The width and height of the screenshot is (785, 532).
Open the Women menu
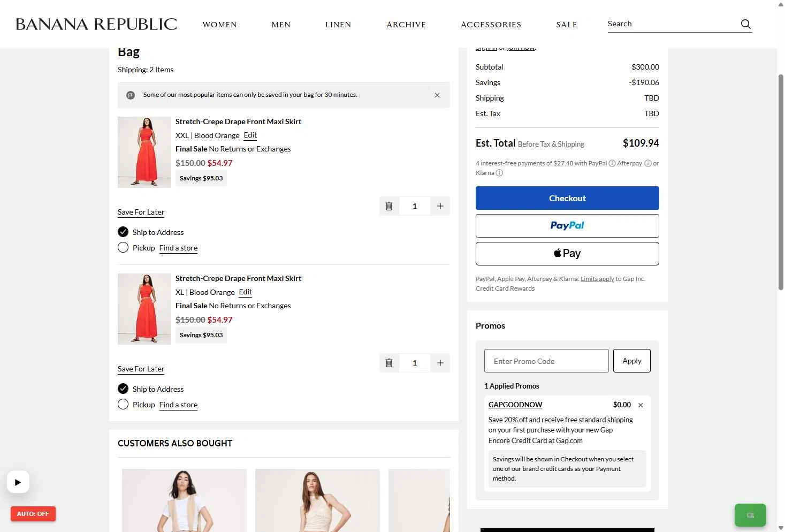[219, 25]
